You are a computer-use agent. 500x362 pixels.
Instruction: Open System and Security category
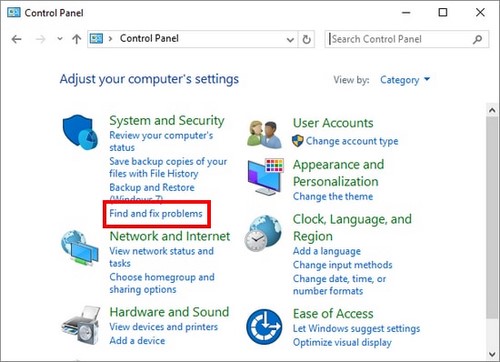(167, 120)
